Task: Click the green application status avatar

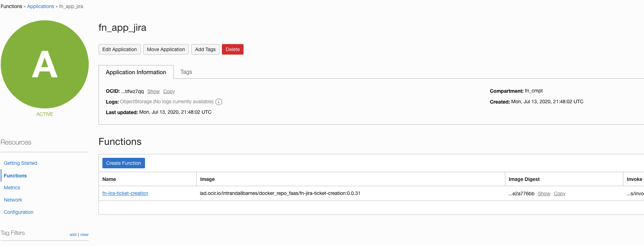Action: point(45,64)
